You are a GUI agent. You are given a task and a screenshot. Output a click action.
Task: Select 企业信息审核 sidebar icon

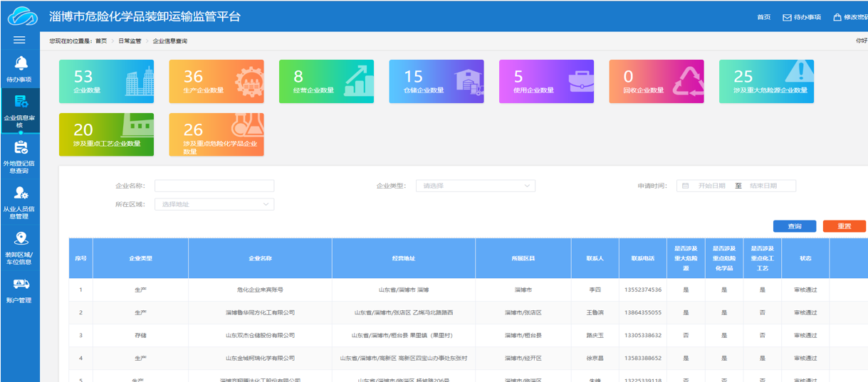pyautogui.click(x=21, y=102)
